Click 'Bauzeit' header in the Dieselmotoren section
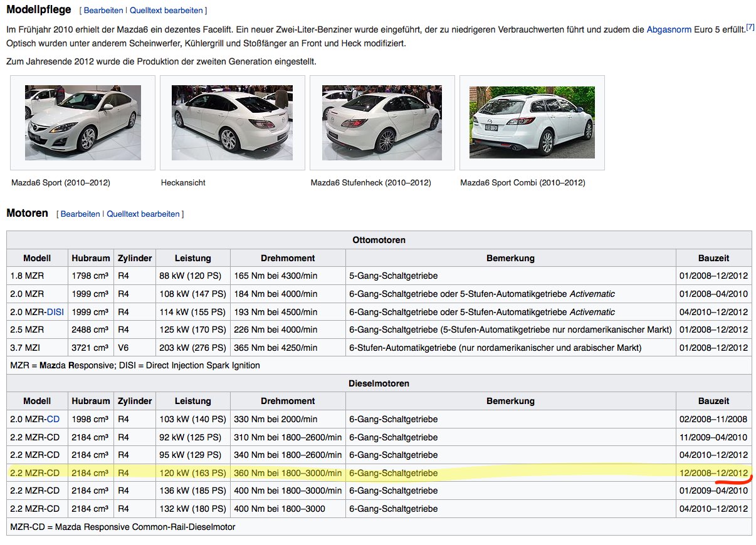The height and width of the screenshot is (545, 756). coord(714,401)
